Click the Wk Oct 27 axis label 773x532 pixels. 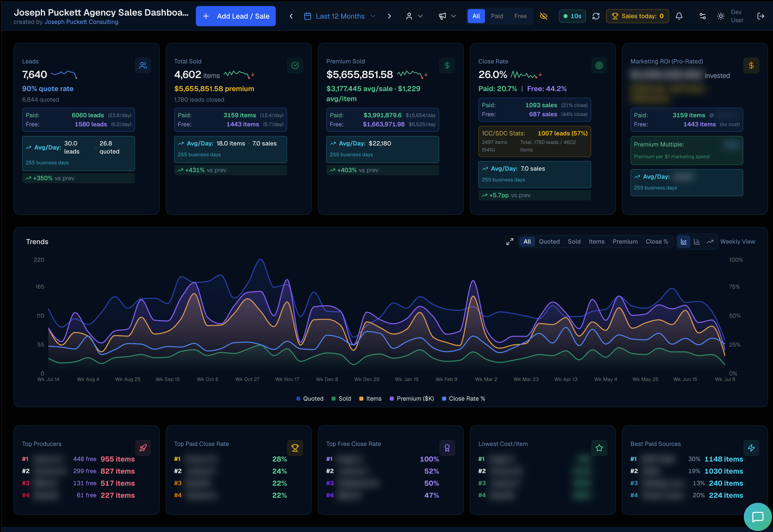pyautogui.click(x=247, y=379)
